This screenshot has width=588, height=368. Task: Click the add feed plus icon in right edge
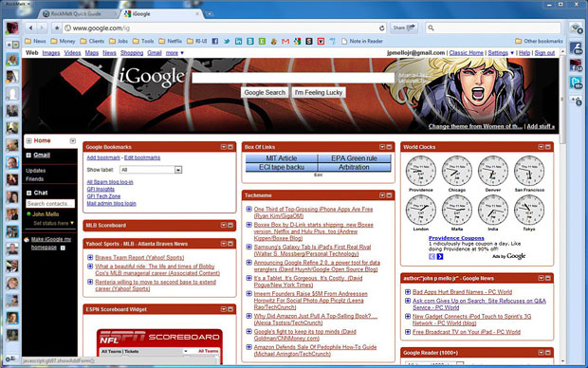[x=576, y=101]
